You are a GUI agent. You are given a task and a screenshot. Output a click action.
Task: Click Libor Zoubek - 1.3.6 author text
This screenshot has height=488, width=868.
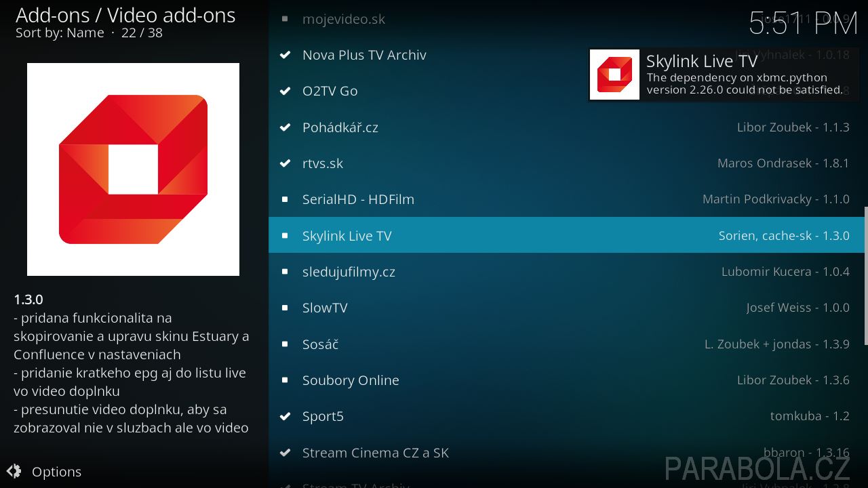tap(793, 380)
